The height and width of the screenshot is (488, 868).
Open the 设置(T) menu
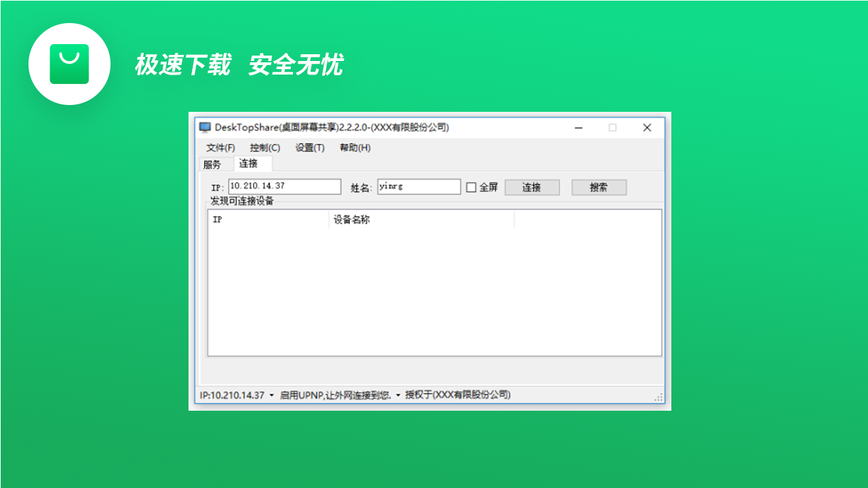coord(309,147)
